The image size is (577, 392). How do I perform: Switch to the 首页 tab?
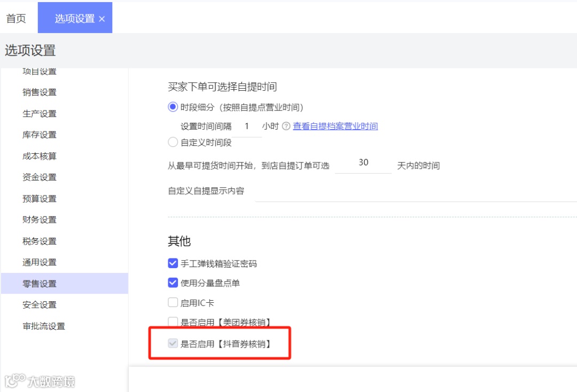click(16, 18)
